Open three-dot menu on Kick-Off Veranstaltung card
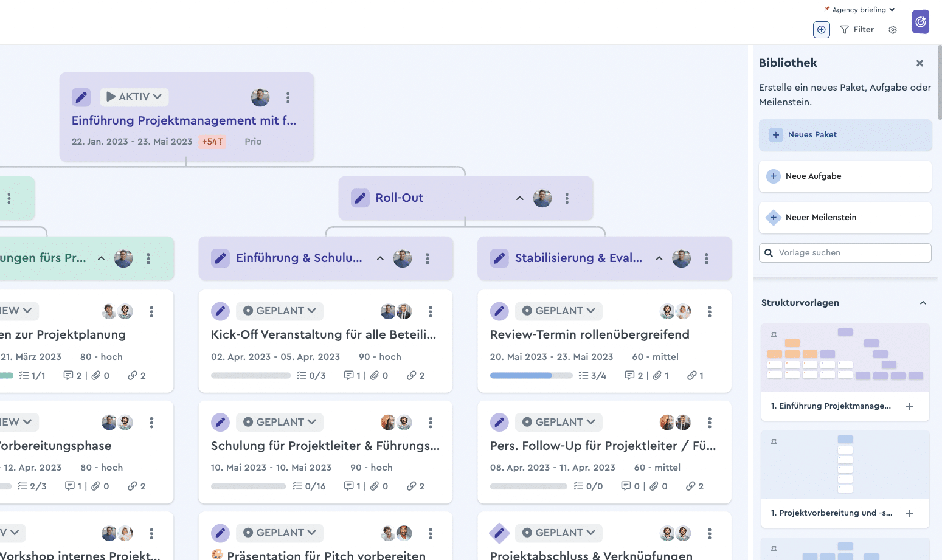 pyautogui.click(x=430, y=311)
